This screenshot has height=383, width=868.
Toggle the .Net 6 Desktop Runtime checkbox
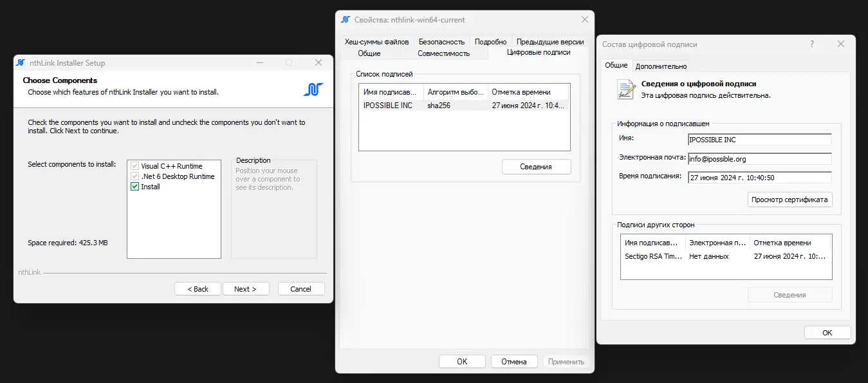(x=134, y=176)
